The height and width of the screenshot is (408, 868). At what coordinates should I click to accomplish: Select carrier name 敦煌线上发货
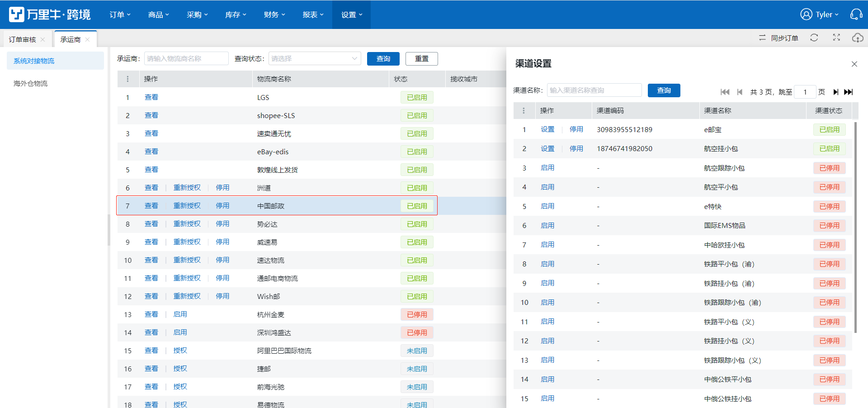278,170
